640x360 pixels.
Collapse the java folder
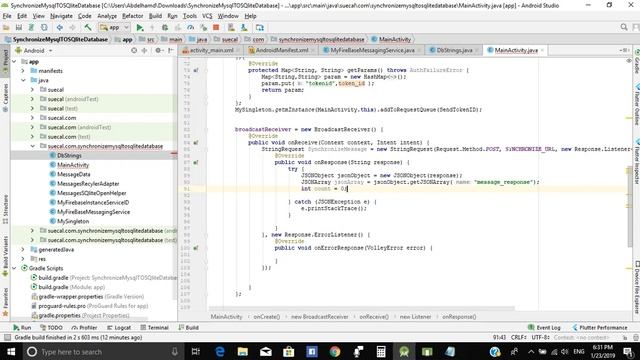tap(23, 80)
